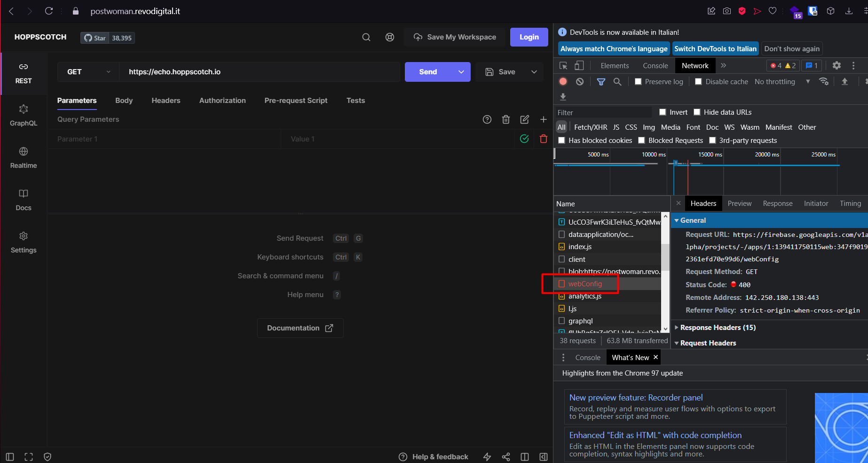Viewport: 868px width, 463px height.
Task: Open the GraphQL section in Hoppscotch sidebar
Action: (x=23, y=115)
